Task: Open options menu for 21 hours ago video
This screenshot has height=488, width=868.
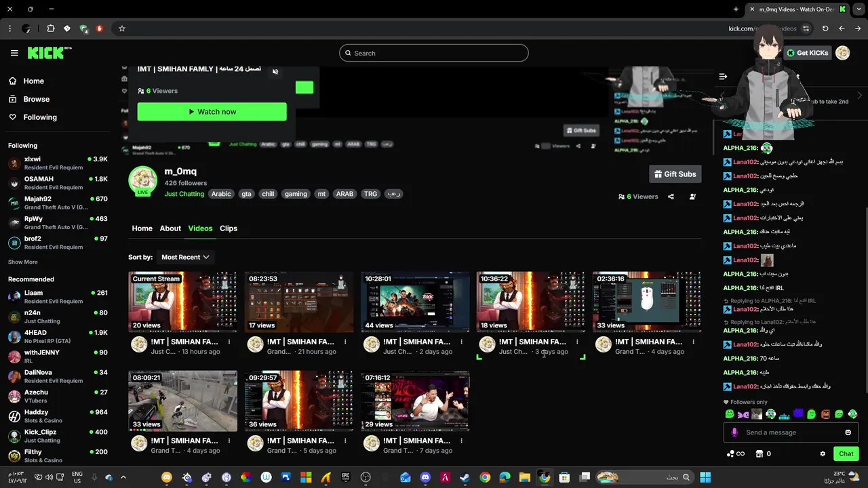Action: (345, 342)
